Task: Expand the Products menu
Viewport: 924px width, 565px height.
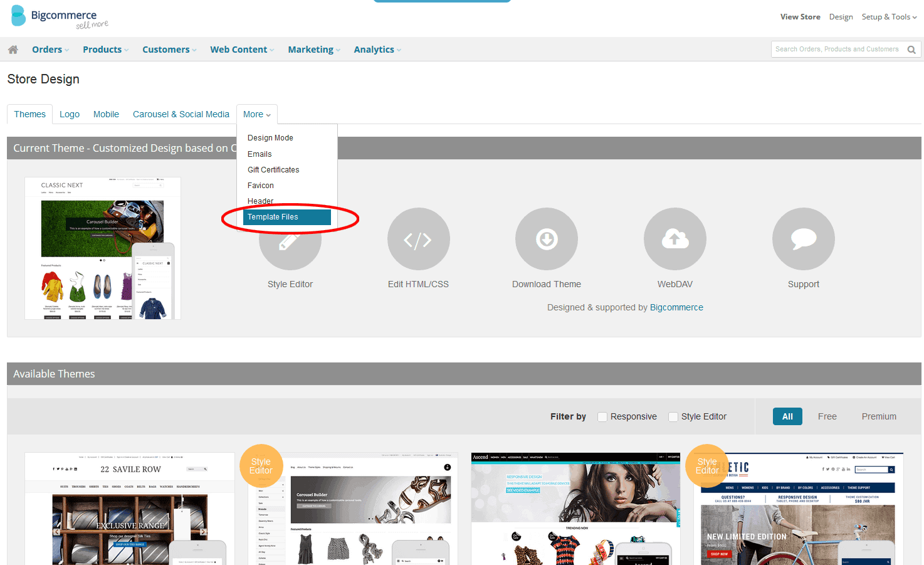Action: tap(106, 50)
